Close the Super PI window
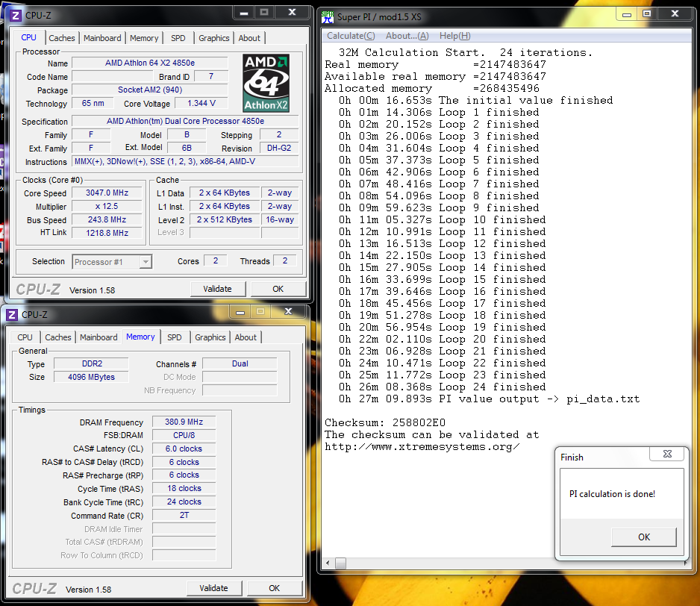700x606 pixels. click(675, 14)
